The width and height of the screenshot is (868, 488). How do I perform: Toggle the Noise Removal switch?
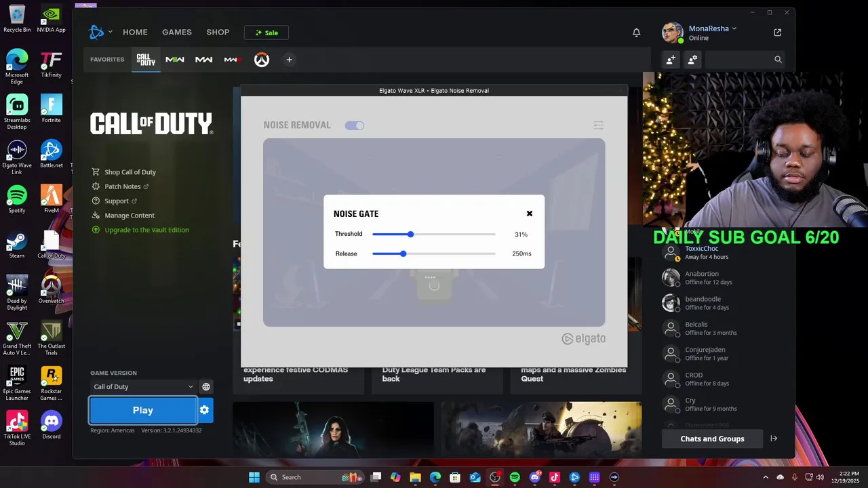point(355,125)
